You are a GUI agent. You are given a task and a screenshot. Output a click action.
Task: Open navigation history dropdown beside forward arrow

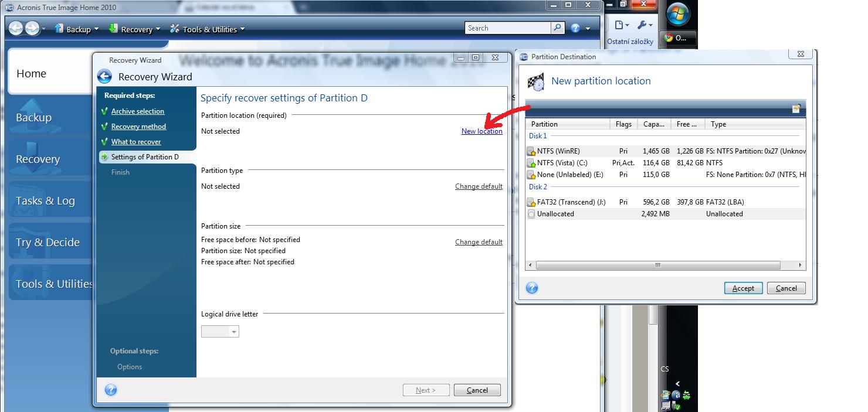tap(43, 29)
